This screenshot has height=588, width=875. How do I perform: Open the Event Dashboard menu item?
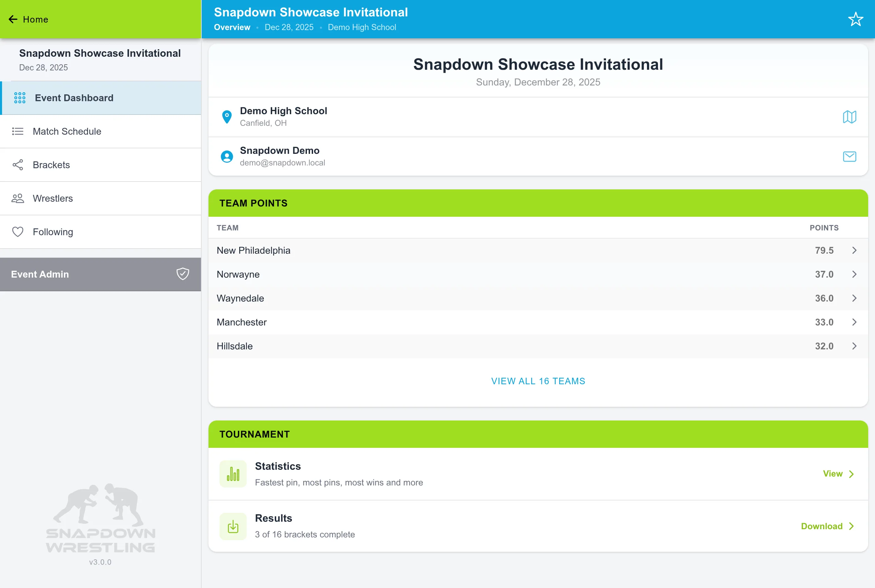click(100, 98)
